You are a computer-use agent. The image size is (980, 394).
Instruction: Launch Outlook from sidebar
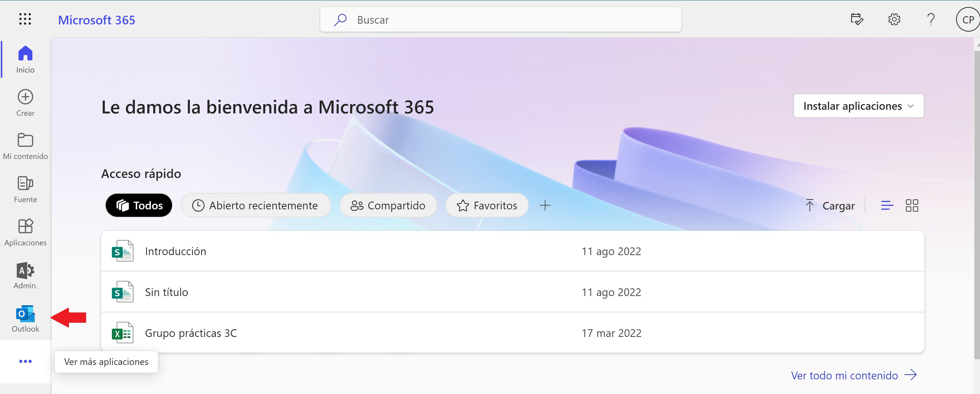[25, 318]
